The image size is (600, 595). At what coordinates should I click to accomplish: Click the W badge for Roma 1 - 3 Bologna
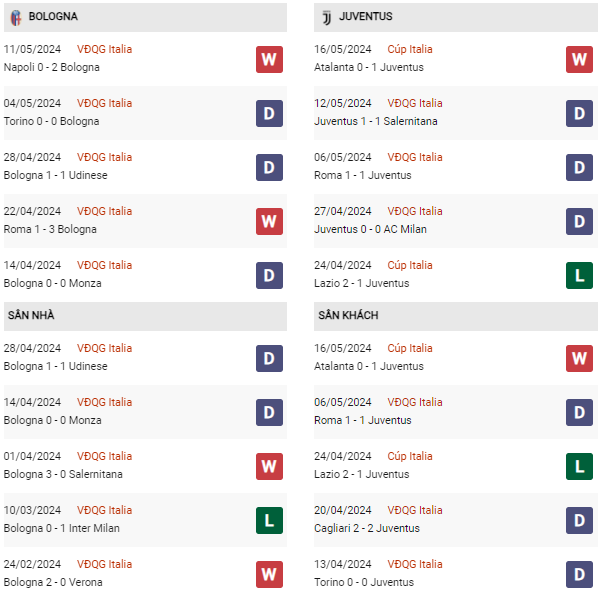coord(269,221)
